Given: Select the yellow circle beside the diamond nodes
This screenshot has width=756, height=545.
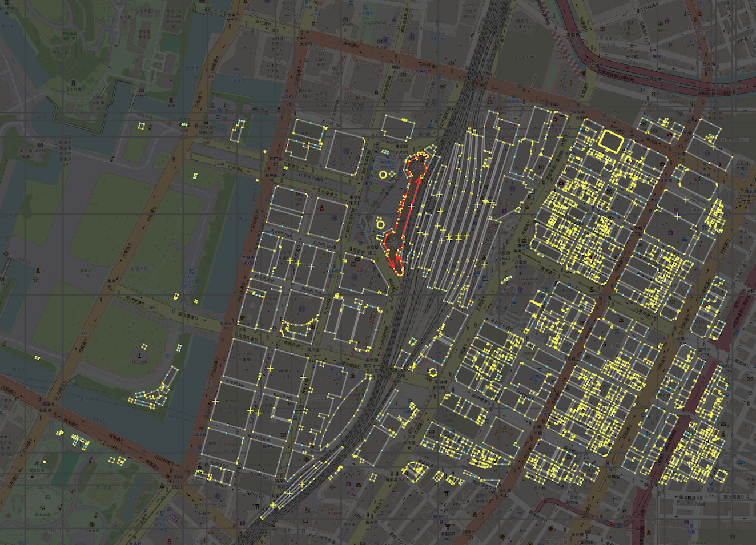Looking at the screenshot, I should pyautogui.click(x=383, y=175).
